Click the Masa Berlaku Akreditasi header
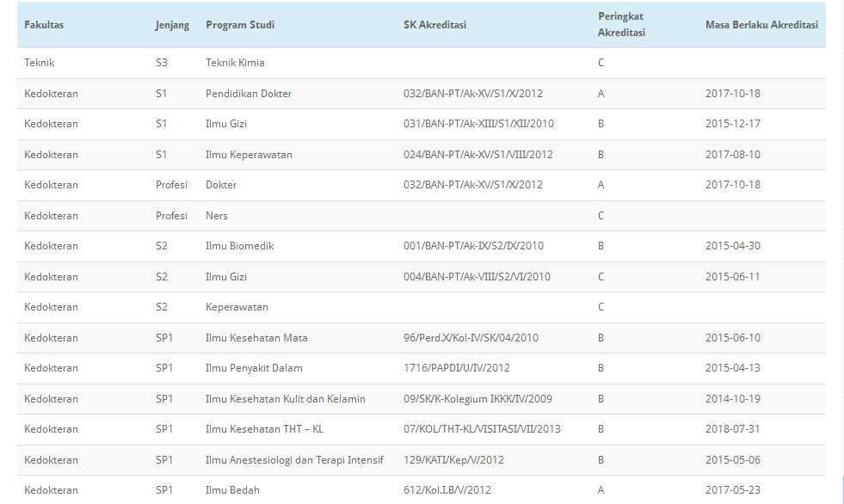The image size is (844, 504). pyautogui.click(x=761, y=25)
